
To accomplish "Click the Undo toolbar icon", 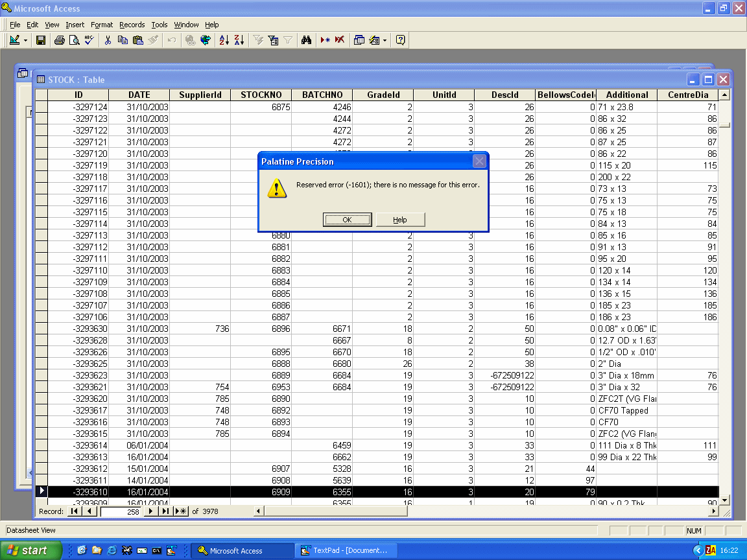I will (x=171, y=40).
